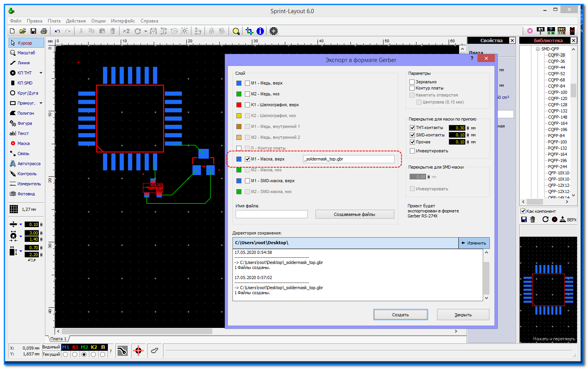Viewport: 588px width, 369px height.
Task: Toggle the Зеркально checkbox
Action: coord(412,82)
